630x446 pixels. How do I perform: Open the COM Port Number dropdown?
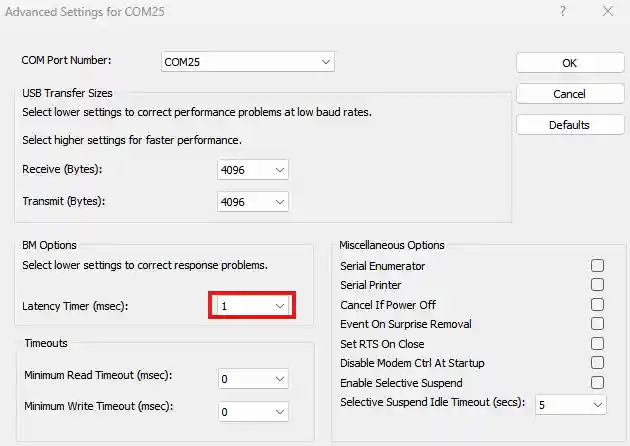[x=247, y=62]
